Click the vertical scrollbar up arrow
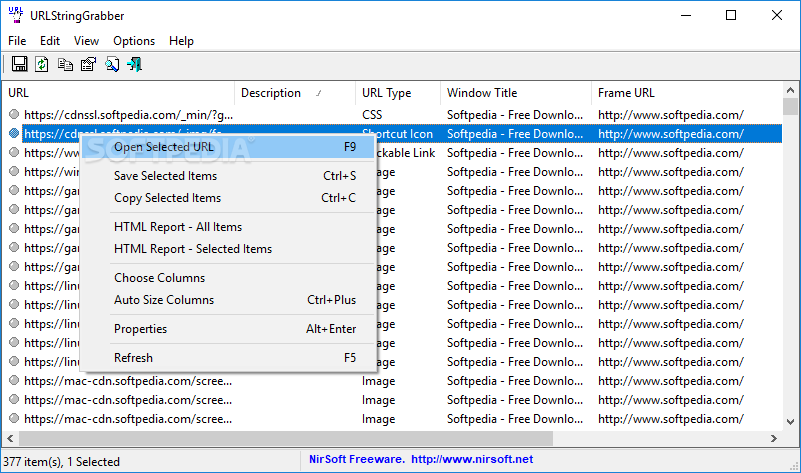Viewport: 801px width, 473px height. click(790, 90)
